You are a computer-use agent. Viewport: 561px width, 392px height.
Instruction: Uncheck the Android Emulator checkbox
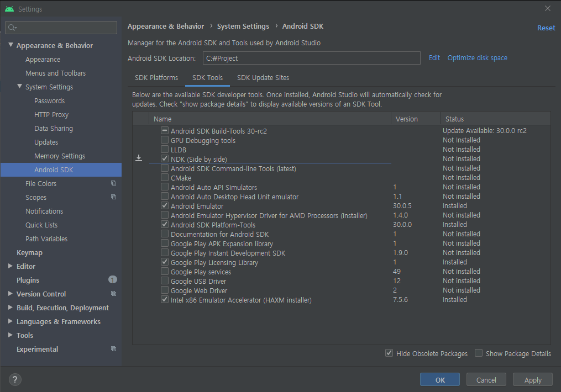tap(165, 205)
